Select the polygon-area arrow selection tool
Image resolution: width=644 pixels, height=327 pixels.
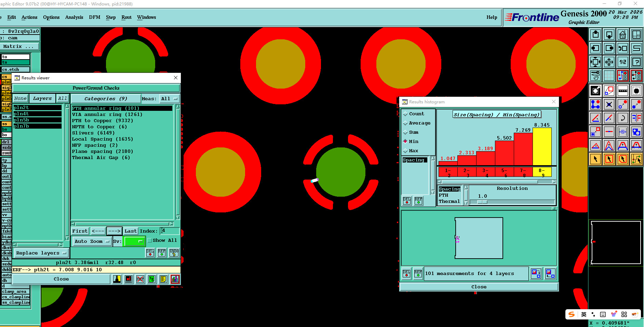pos(623,159)
